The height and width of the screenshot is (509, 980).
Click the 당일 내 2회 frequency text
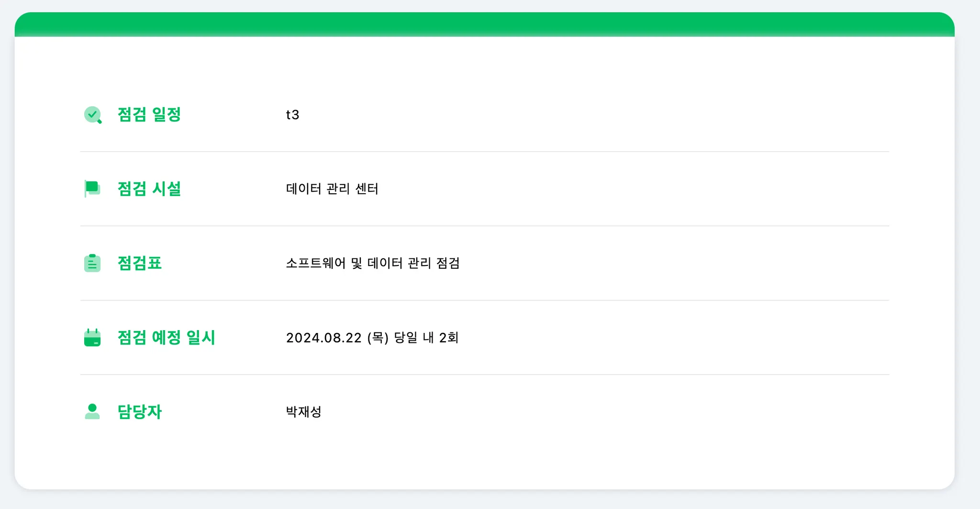426,338
